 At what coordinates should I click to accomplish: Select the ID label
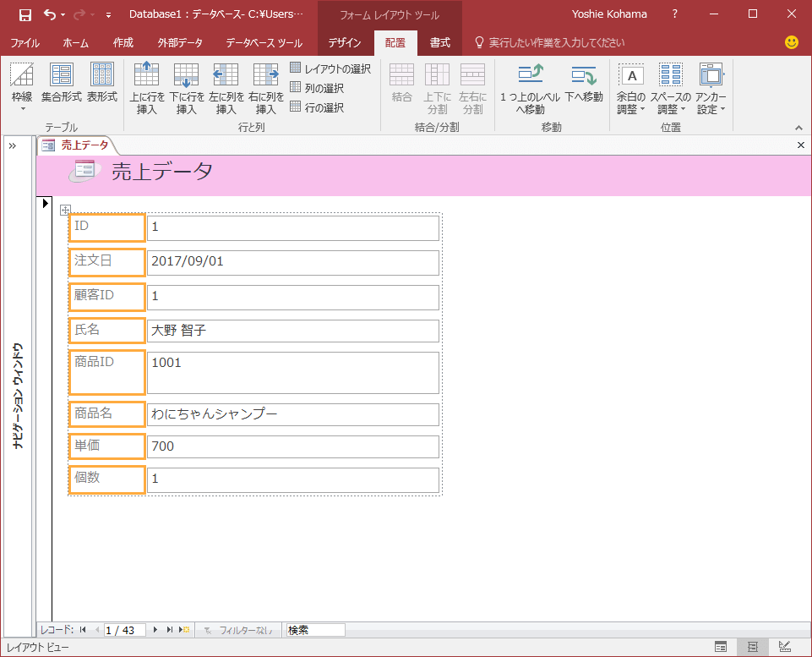pos(106,227)
